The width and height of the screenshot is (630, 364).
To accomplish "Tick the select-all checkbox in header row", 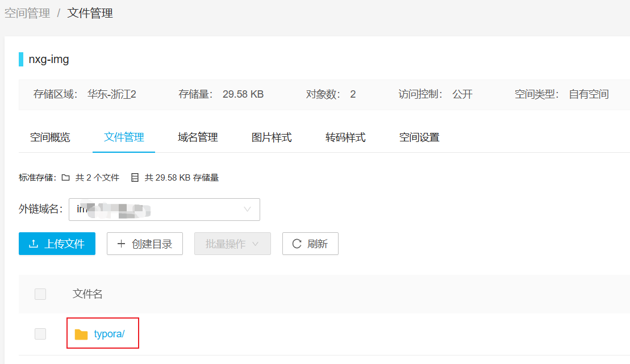I will 40,294.
